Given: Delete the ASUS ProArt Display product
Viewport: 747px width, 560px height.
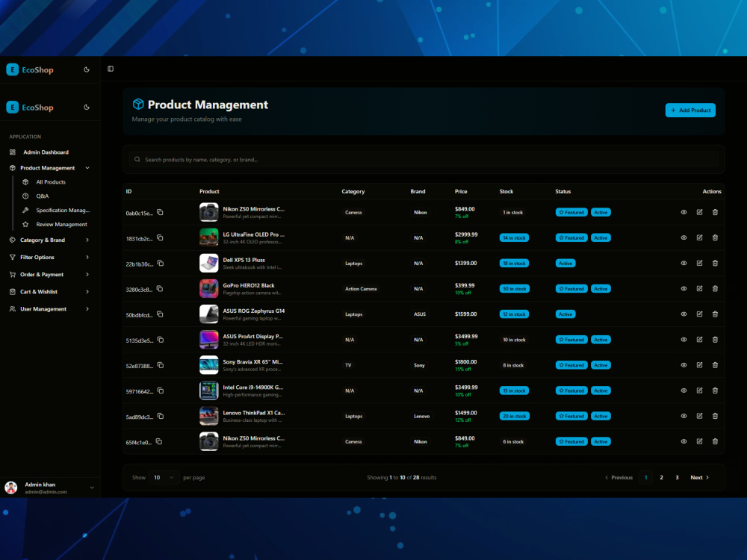Looking at the screenshot, I should click(715, 340).
